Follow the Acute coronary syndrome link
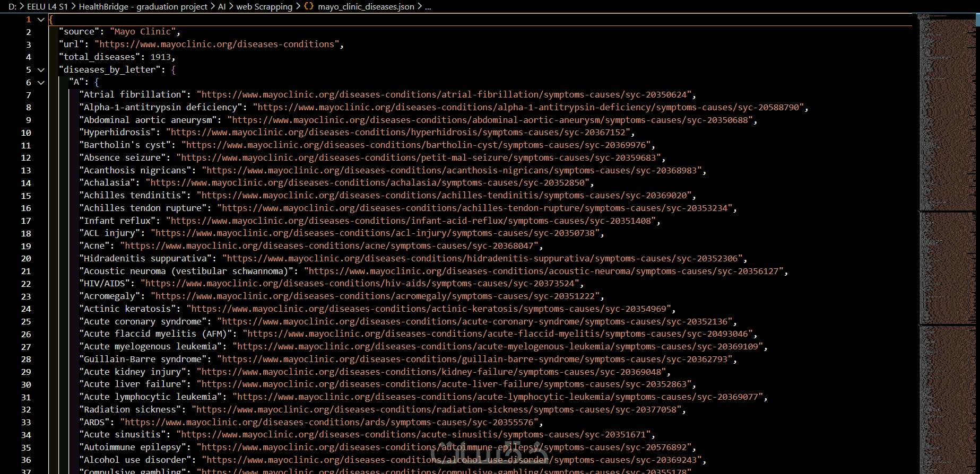 point(475,322)
